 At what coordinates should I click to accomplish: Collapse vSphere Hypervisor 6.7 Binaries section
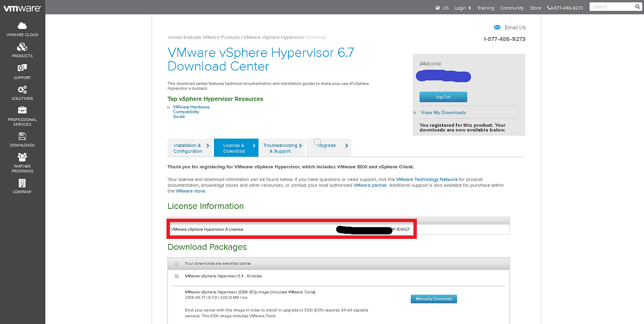pos(176,276)
